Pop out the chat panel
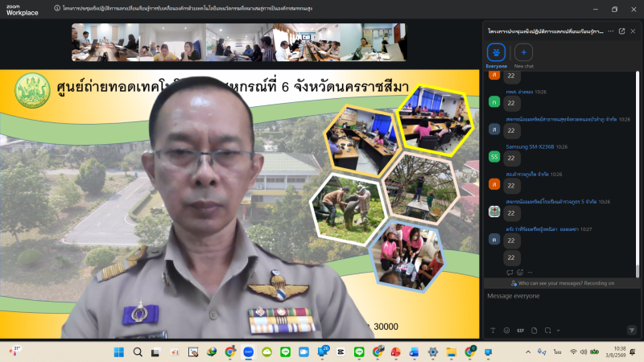 (621, 31)
